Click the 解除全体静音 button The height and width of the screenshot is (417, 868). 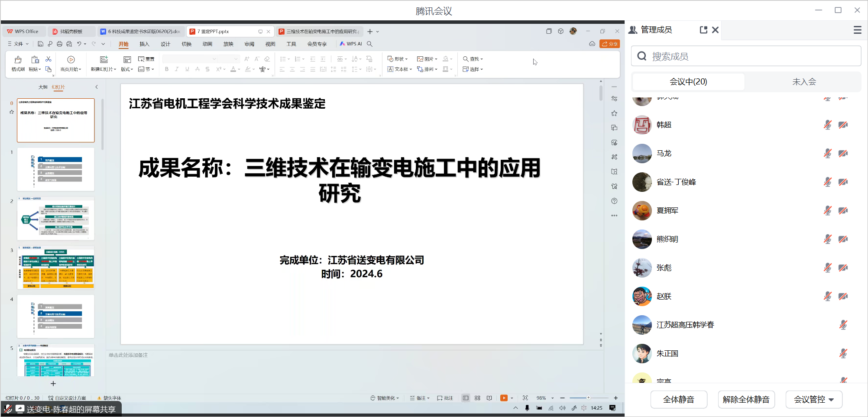coord(746,399)
